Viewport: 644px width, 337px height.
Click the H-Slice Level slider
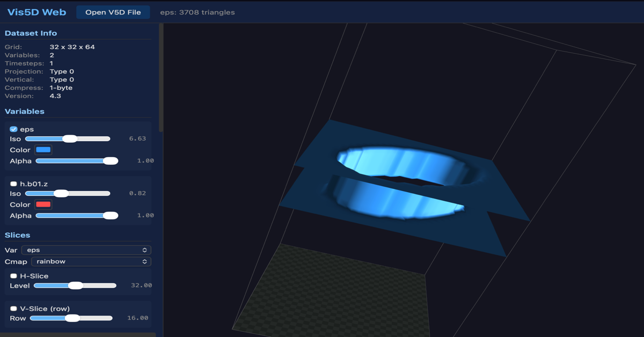pos(75,285)
